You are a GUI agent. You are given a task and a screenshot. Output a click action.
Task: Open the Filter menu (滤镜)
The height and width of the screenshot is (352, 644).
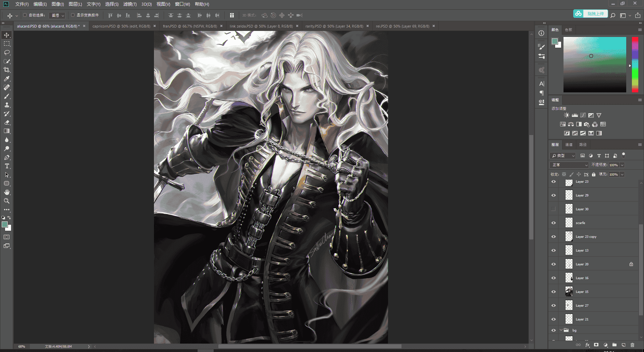coord(130,4)
